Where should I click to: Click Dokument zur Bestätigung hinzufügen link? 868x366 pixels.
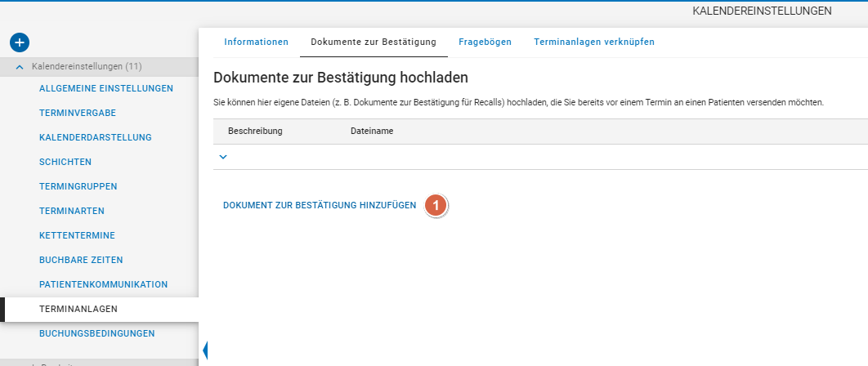320,205
